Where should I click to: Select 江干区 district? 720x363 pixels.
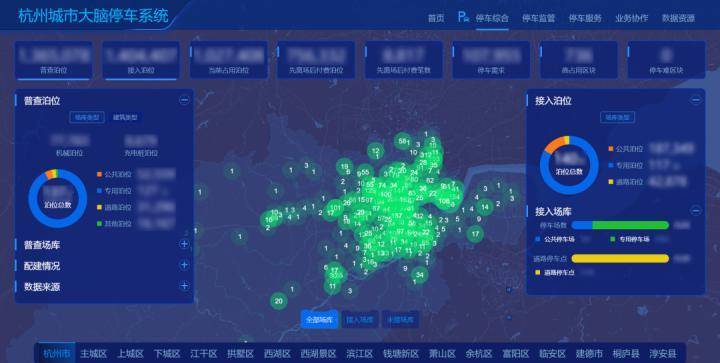click(x=204, y=354)
